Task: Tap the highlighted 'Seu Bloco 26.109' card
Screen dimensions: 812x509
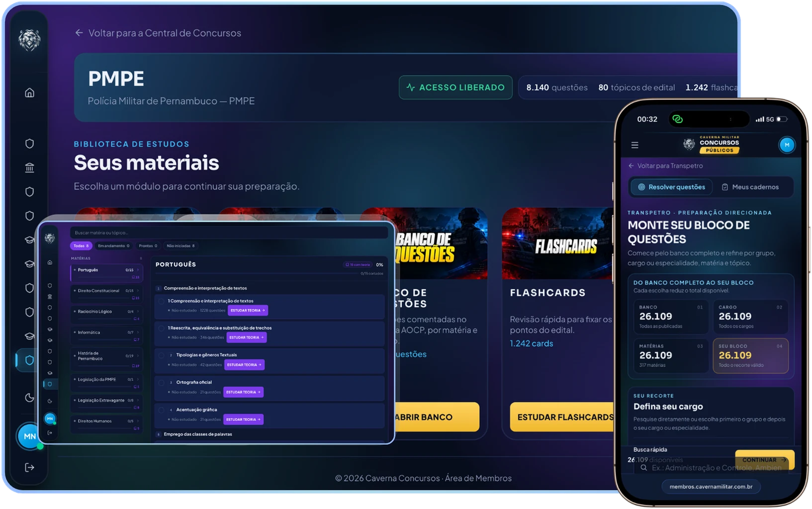Action: click(x=750, y=356)
